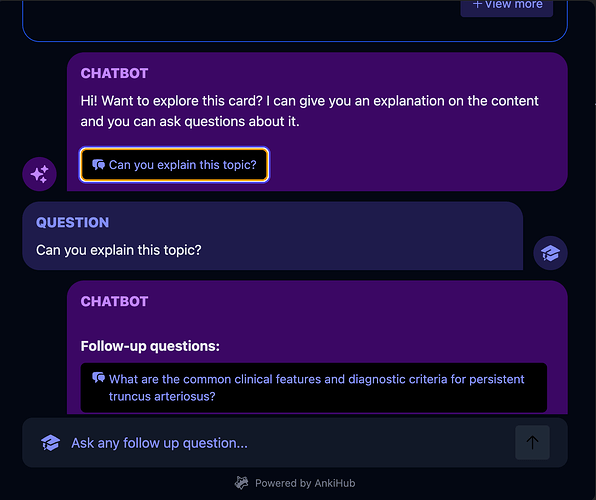Screen dimensions: 596x500
Task: Click the CHATBOT heading above the greeting message
Action: (114, 73)
